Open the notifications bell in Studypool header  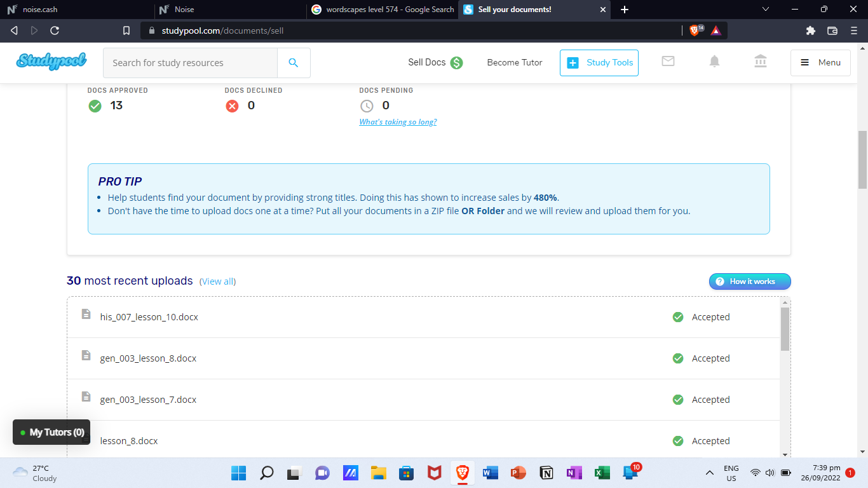[715, 62]
